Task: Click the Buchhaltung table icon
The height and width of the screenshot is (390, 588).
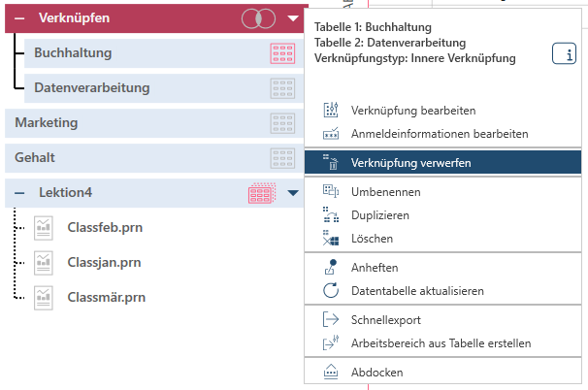Action: [282, 53]
